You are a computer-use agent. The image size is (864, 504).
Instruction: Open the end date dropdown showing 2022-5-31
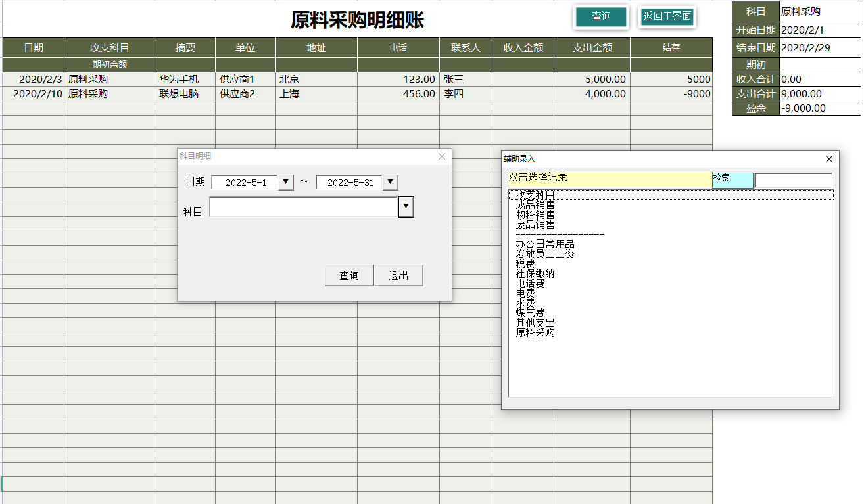(x=390, y=182)
